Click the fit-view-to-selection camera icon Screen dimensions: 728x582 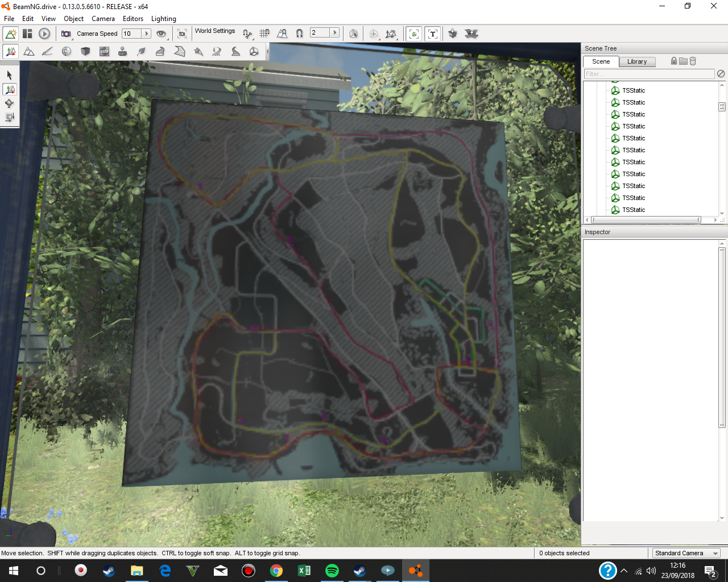click(182, 34)
